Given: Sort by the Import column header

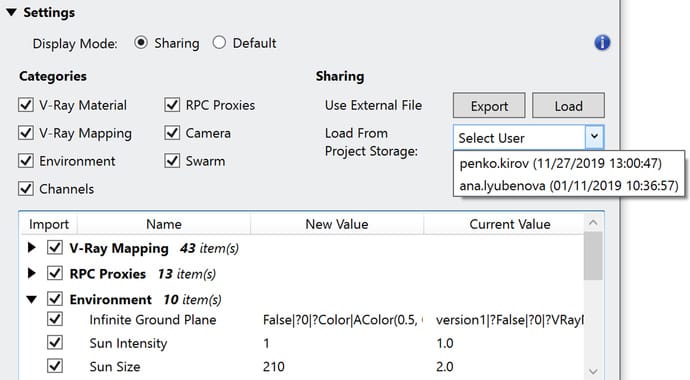Looking at the screenshot, I should (49, 224).
